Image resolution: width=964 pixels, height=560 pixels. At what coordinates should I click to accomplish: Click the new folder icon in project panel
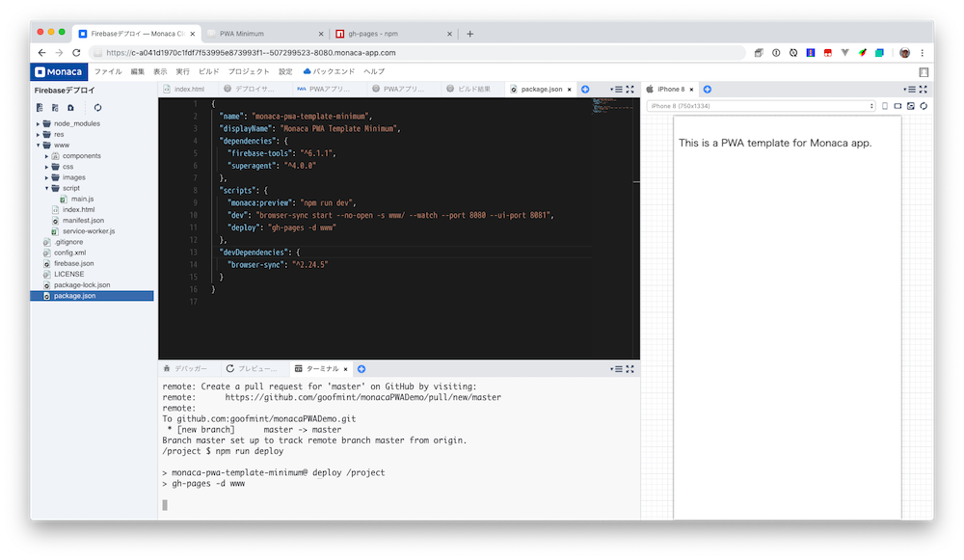(x=55, y=108)
